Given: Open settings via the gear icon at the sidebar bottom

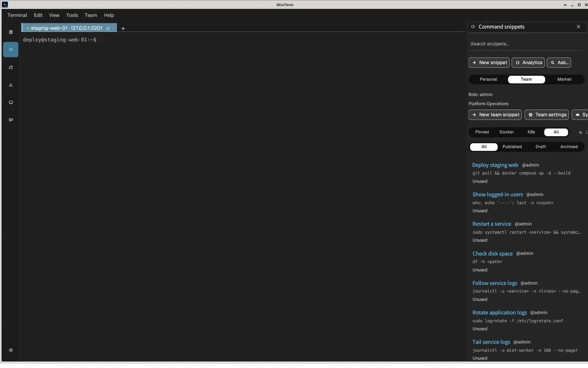Looking at the screenshot, I should point(11,350).
